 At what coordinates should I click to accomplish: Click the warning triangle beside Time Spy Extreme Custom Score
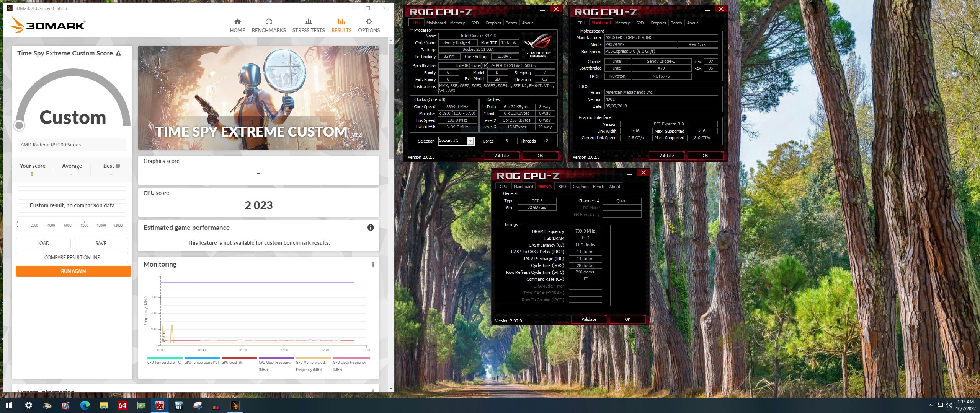click(x=118, y=53)
